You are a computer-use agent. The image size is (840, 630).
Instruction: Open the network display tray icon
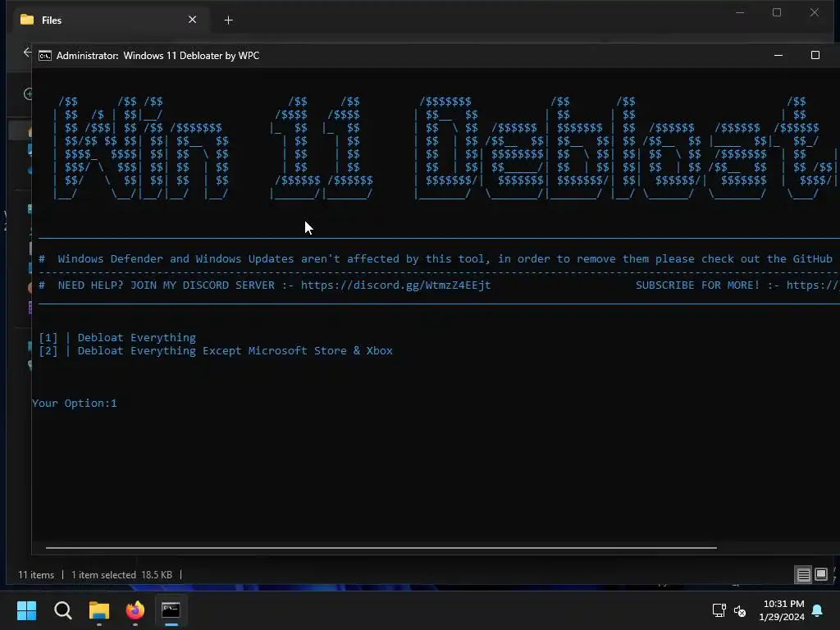pos(719,610)
